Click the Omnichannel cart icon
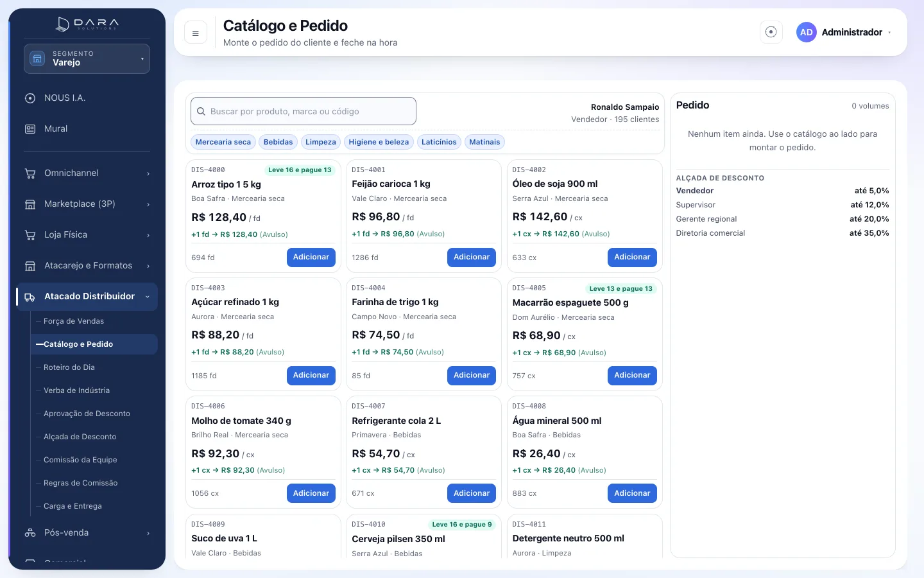 30,173
